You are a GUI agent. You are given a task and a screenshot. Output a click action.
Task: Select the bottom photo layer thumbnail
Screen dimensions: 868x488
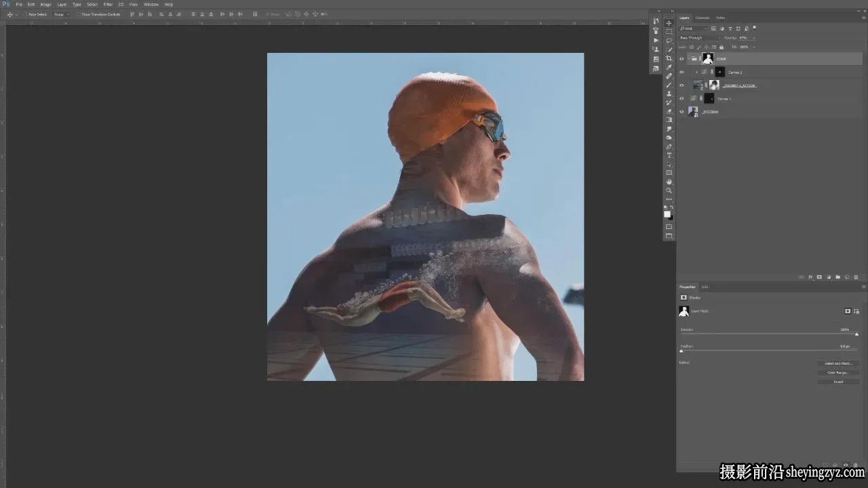693,112
